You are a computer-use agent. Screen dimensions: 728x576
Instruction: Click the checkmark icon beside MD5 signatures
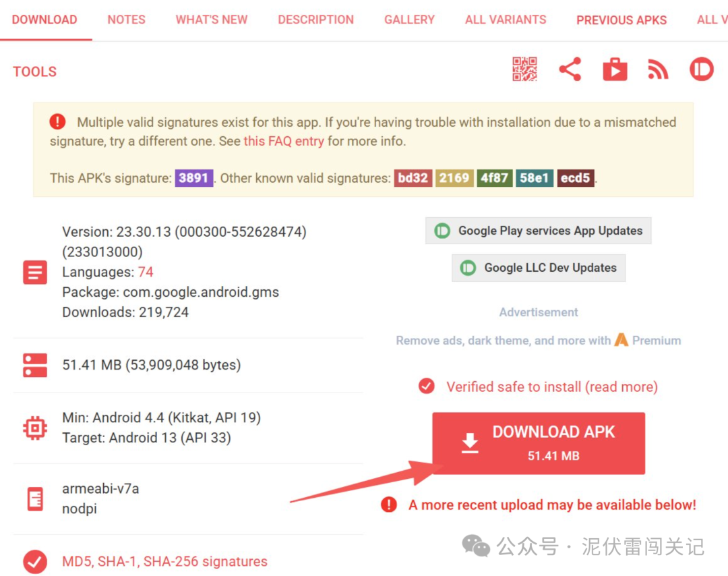coord(35,562)
